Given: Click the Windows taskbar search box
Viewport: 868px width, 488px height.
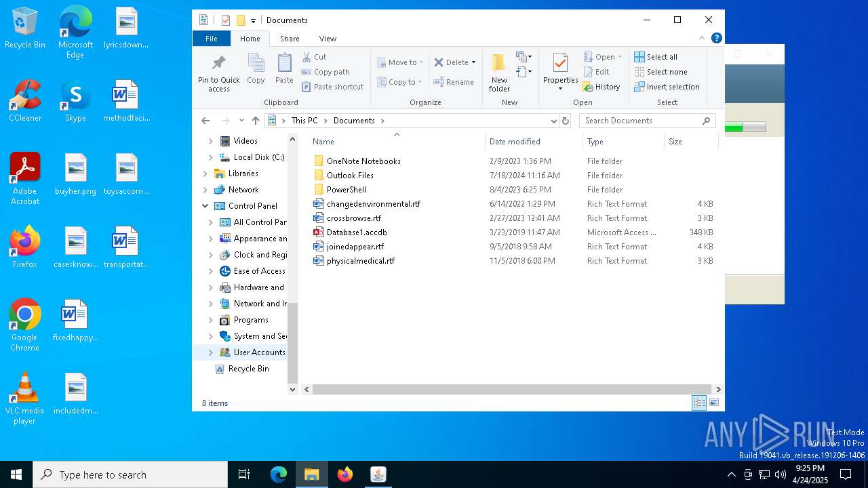Looking at the screenshot, I should 130,474.
